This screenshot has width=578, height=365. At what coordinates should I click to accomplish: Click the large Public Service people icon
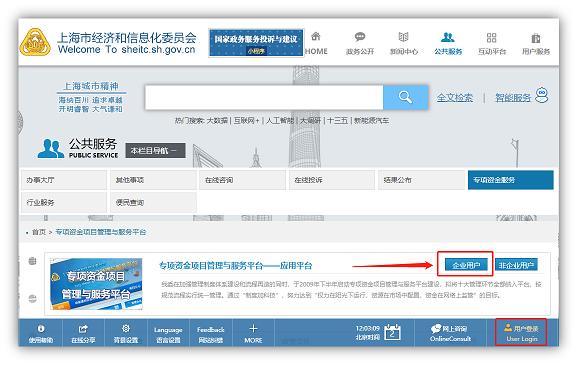51,149
